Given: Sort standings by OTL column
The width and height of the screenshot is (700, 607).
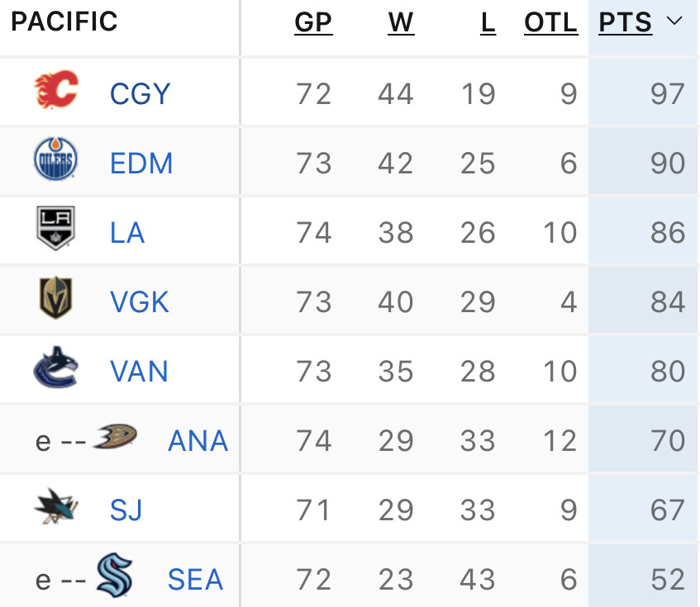Looking at the screenshot, I should pos(550,23).
